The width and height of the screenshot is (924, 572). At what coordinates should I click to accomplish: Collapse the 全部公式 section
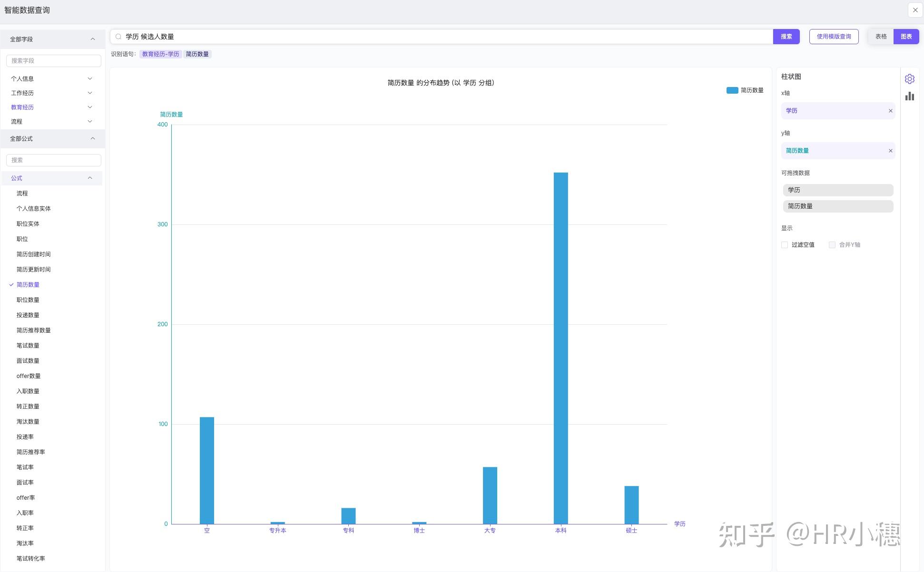(x=93, y=139)
